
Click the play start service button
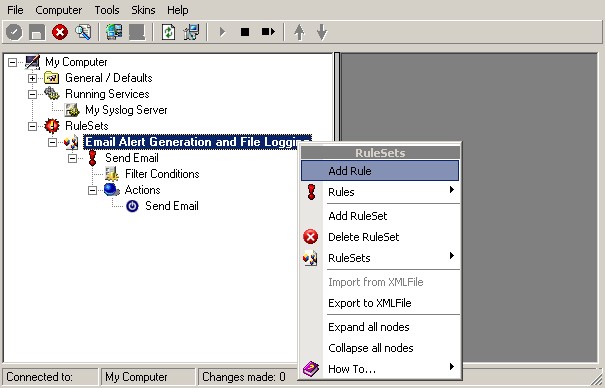pos(222,32)
